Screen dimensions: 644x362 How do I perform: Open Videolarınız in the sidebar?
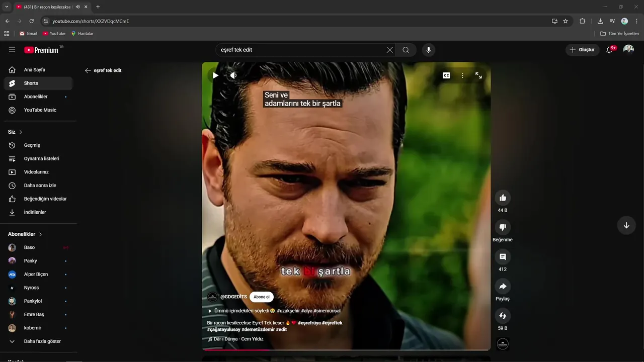[38, 172]
